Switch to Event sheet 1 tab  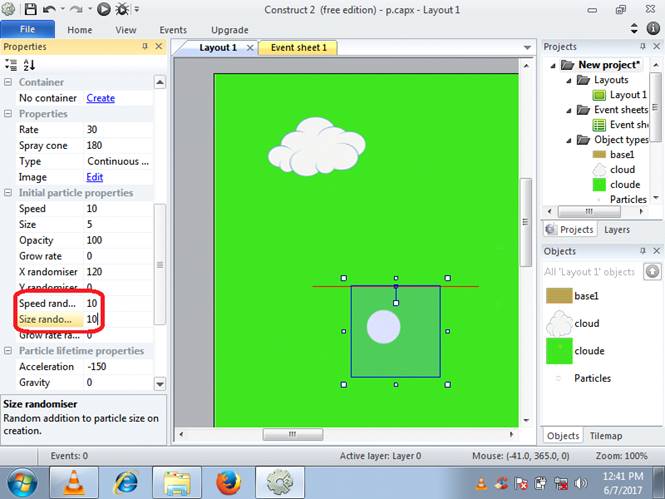point(299,47)
